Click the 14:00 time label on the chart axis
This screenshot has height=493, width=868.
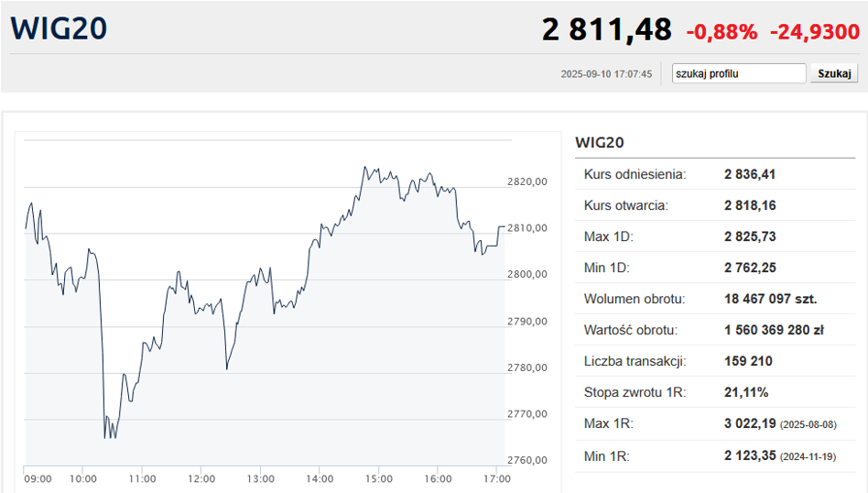pos(320,478)
